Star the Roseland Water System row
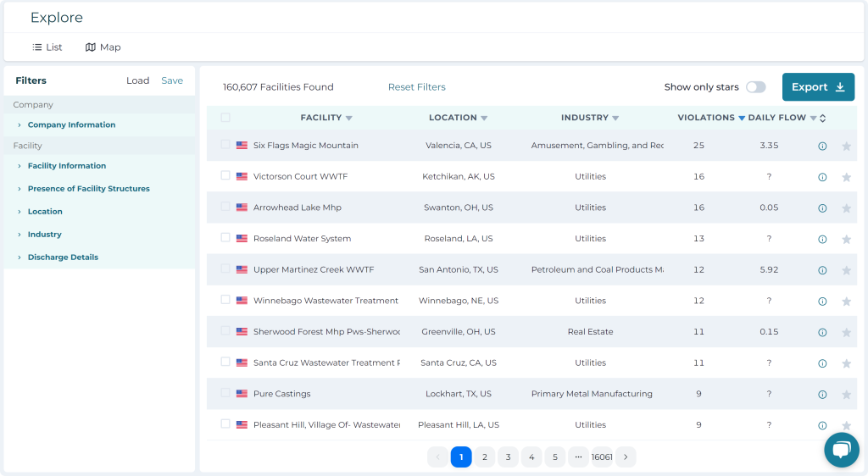Image resolution: width=868 pixels, height=476 pixels. [846, 240]
